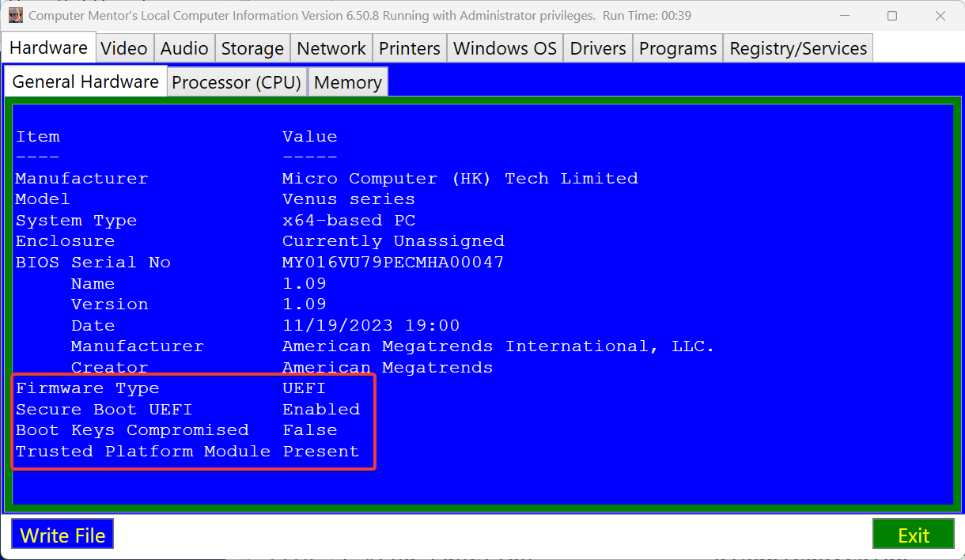Click the Computer Mentor app icon in title bar
The image size is (965, 560).
point(16,16)
